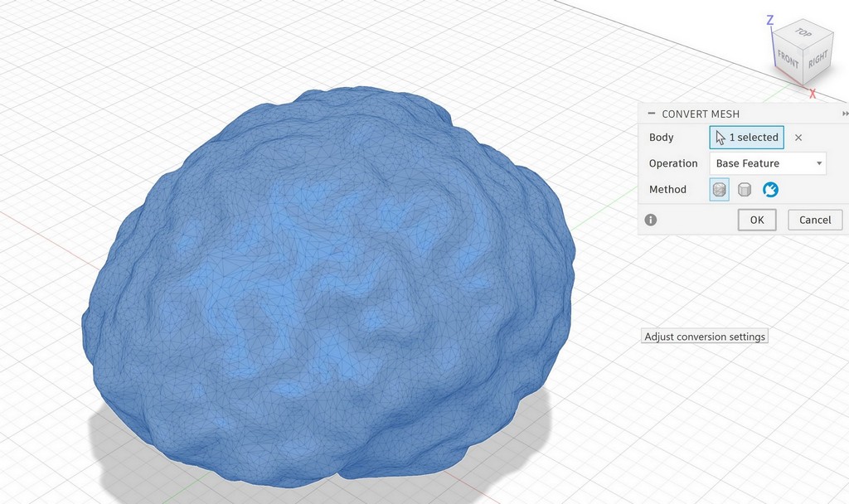
Task: Select the blue mesh body
Action: pos(330,287)
